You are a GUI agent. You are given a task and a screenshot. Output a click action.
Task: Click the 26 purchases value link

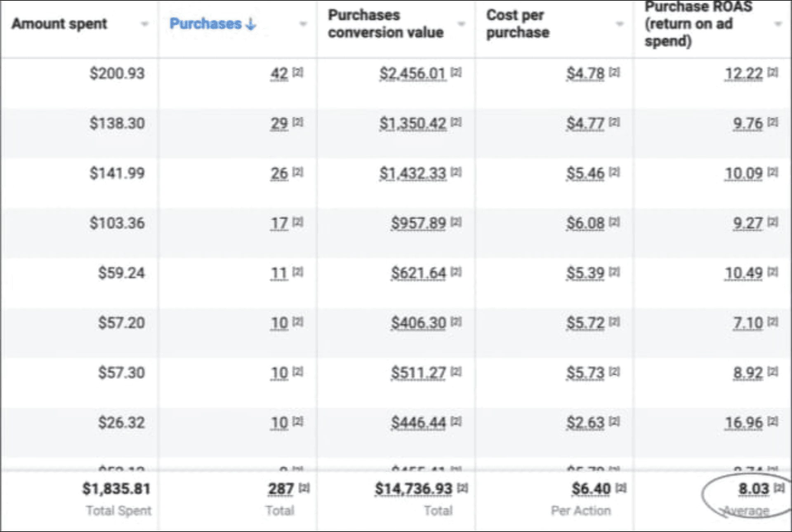[279, 173]
